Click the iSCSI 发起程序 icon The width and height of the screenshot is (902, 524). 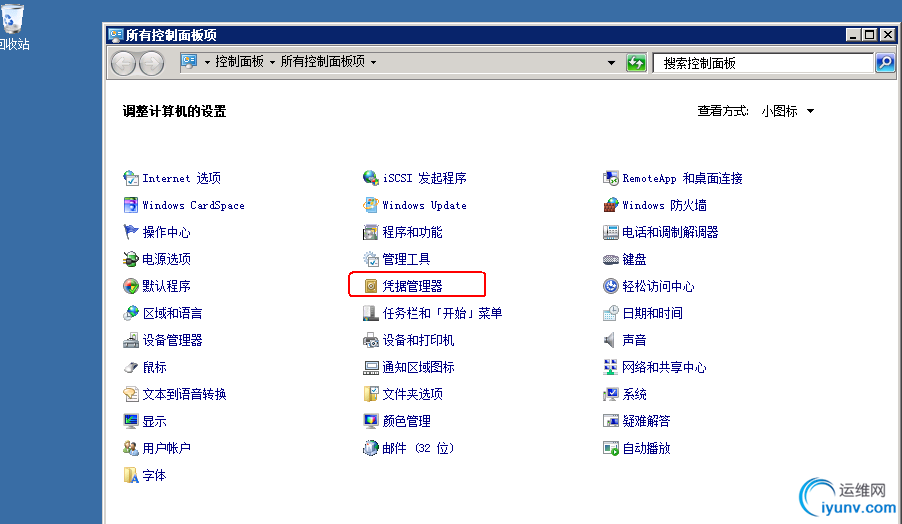370,178
